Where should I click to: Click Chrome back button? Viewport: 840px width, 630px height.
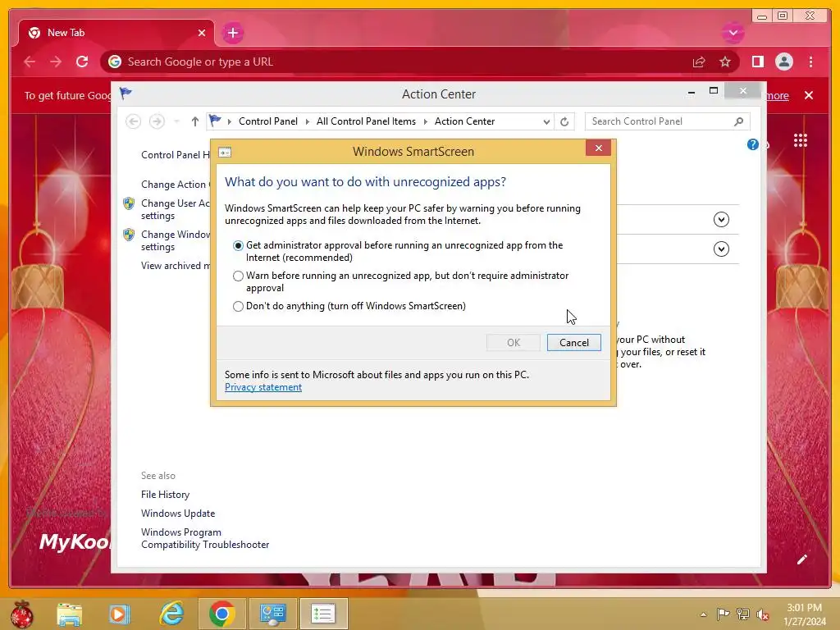click(30, 62)
